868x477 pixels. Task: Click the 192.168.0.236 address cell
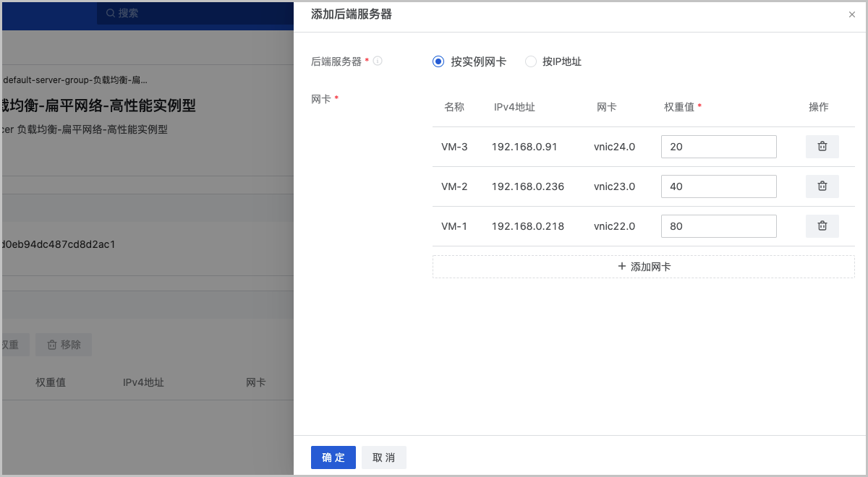pyautogui.click(x=527, y=186)
